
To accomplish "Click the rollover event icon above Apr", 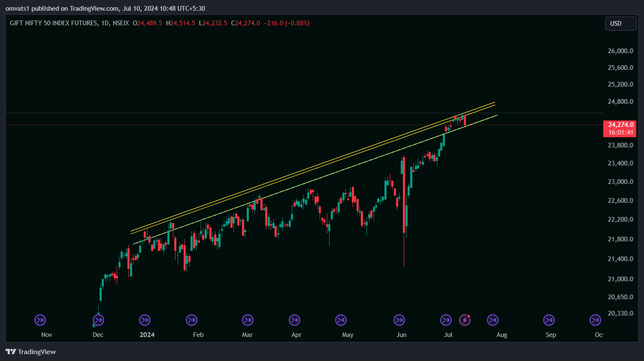I will pos(294,320).
